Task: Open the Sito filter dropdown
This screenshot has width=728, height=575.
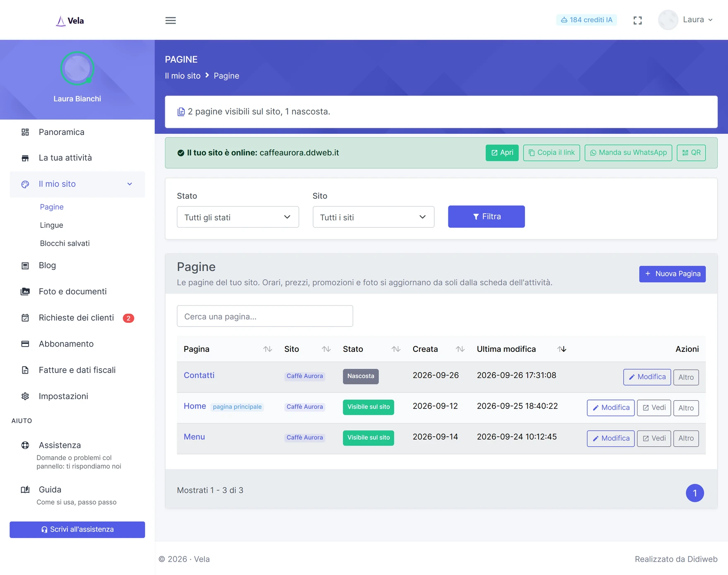Action: point(374,217)
